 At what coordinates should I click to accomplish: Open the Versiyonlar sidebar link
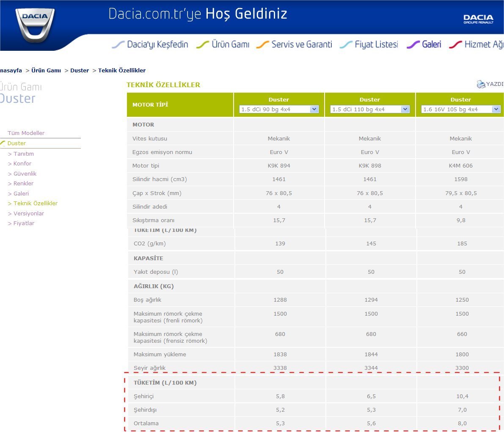[28, 213]
